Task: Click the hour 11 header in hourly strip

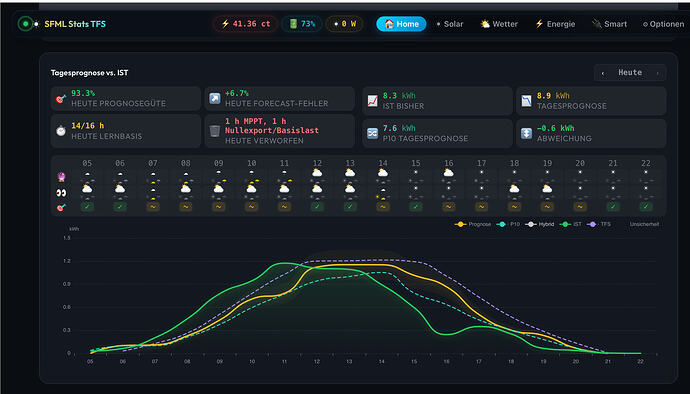Action: pyautogui.click(x=284, y=163)
